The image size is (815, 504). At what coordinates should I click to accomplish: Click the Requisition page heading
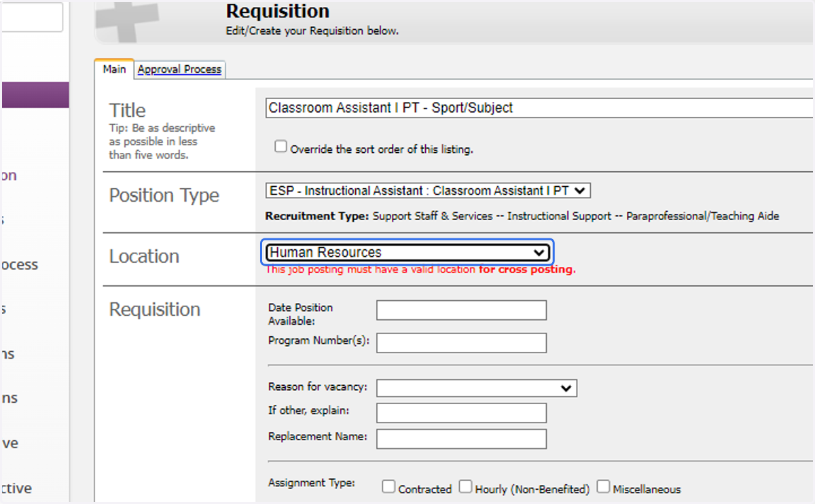[278, 12]
